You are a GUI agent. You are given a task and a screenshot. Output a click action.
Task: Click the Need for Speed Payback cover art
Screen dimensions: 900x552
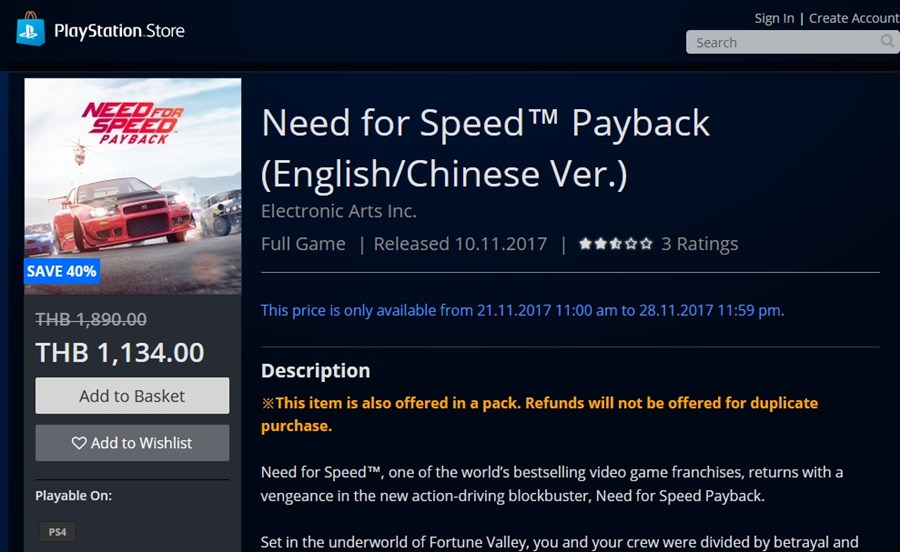coord(133,186)
